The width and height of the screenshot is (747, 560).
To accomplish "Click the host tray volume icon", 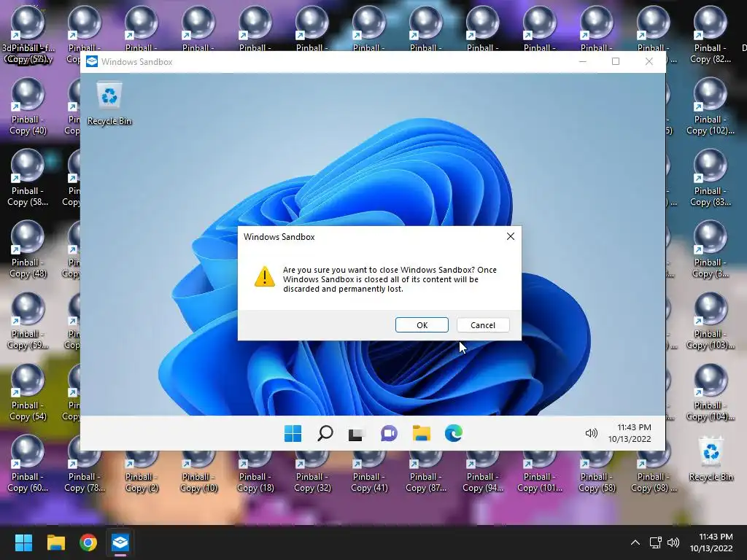I will click(x=673, y=542).
